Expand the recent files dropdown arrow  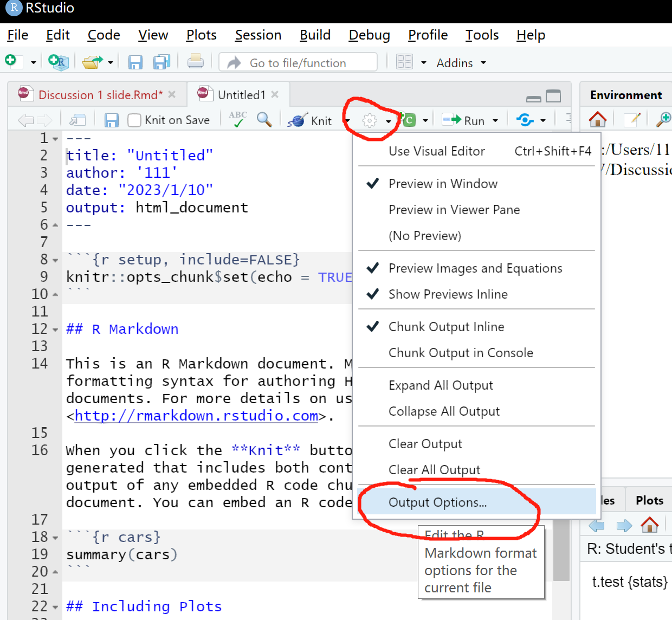click(x=111, y=63)
